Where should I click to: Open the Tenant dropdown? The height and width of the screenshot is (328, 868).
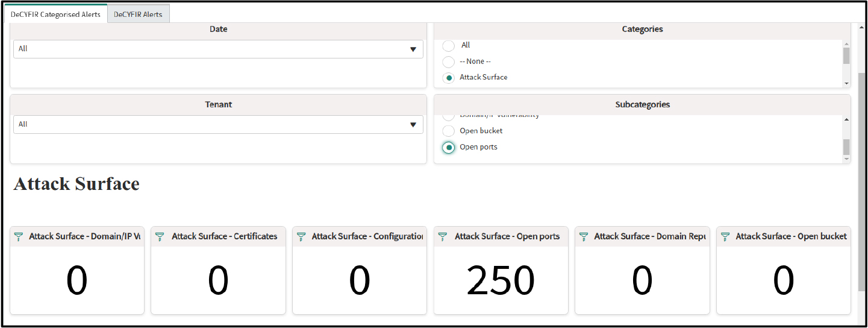tap(218, 124)
